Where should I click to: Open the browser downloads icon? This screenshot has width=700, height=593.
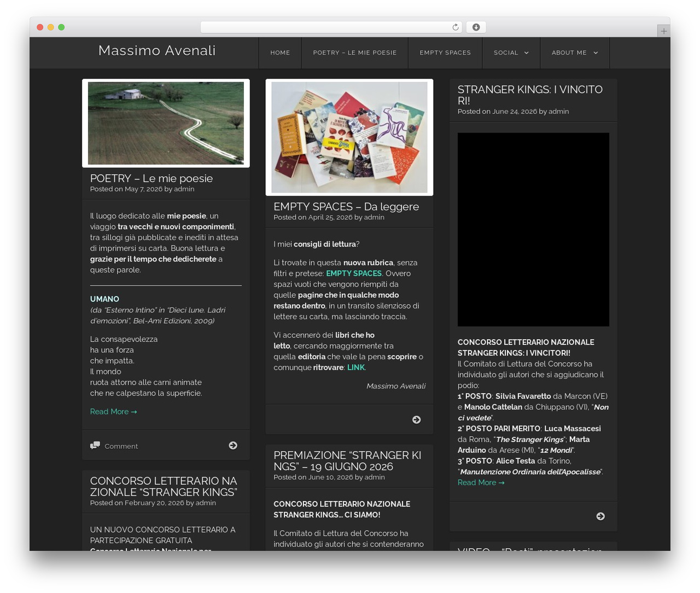point(476,27)
